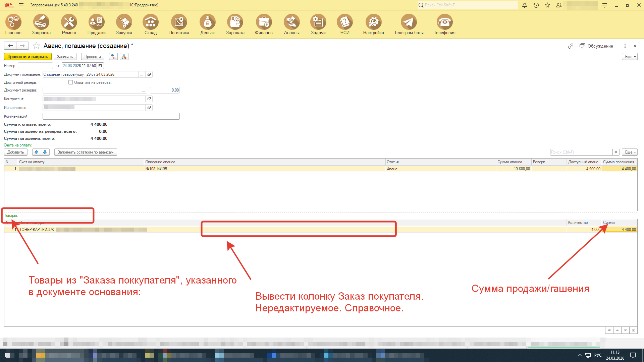Open the Логистика section icon
The width and height of the screenshot is (644, 362).
pos(179,22)
